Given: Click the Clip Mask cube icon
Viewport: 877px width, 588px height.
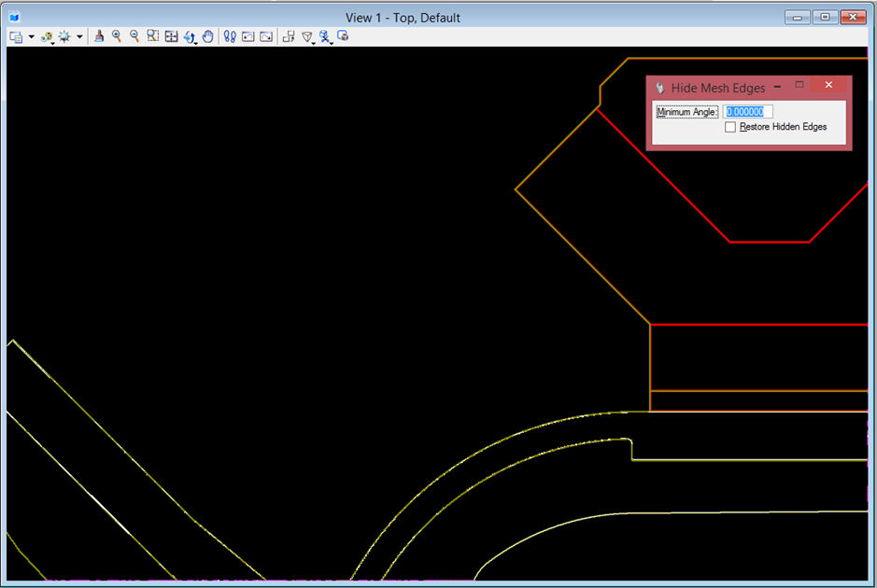Looking at the screenshot, I should pos(343,36).
